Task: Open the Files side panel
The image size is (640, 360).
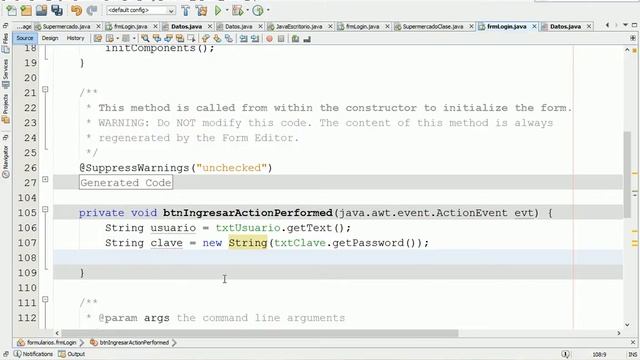Action: pos(6,43)
